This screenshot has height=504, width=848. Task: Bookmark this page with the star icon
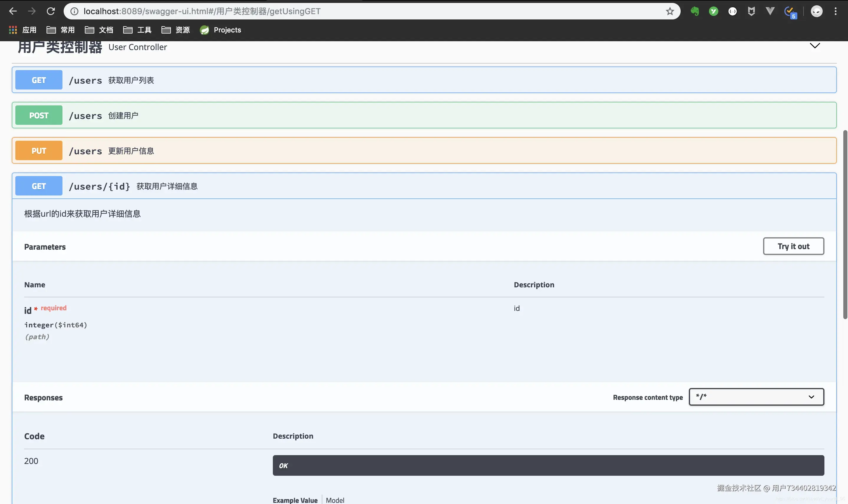(669, 11)
